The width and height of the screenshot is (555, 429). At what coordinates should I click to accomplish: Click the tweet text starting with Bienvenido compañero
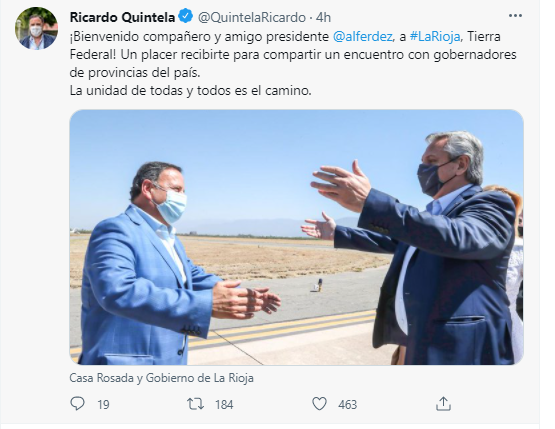[293, 55]
